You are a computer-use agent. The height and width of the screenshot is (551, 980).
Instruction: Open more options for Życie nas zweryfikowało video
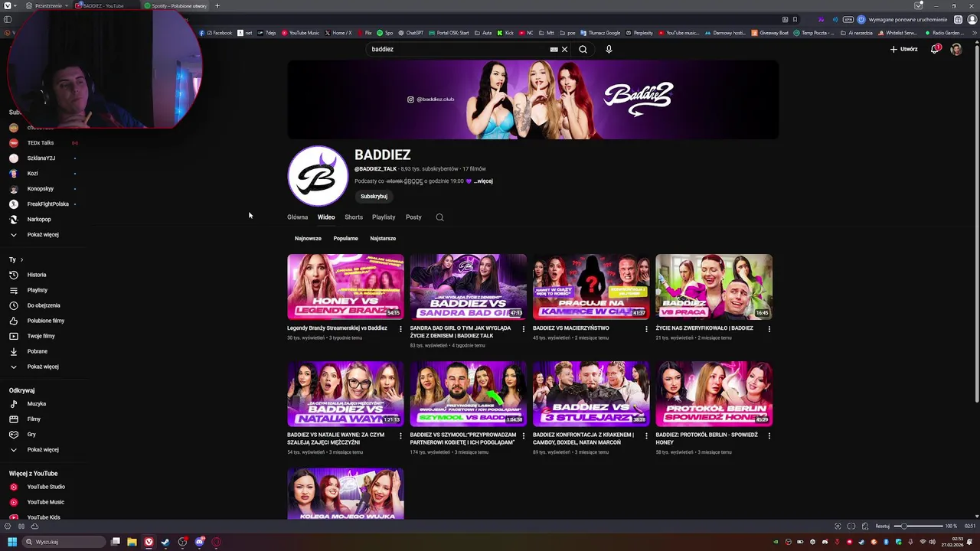click(769, 329)
